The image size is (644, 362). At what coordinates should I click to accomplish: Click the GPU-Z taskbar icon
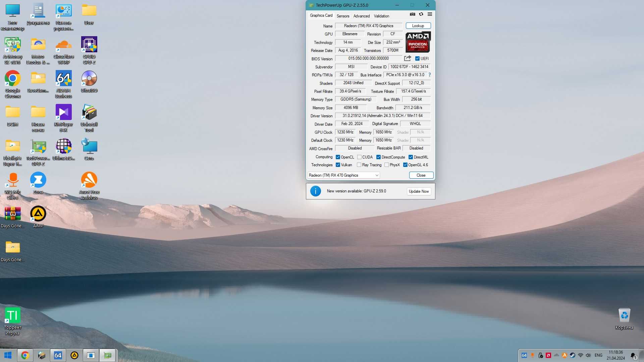(x=107, y=355)
